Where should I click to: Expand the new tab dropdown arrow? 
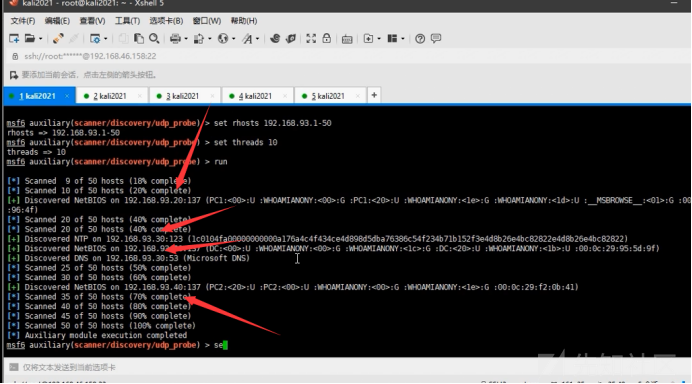click(379, 39)
